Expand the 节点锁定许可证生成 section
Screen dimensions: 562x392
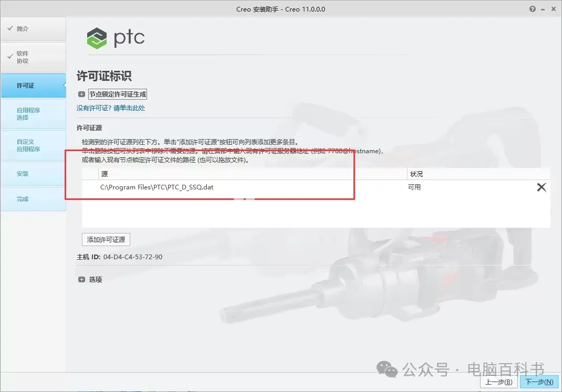pos(82,94)
